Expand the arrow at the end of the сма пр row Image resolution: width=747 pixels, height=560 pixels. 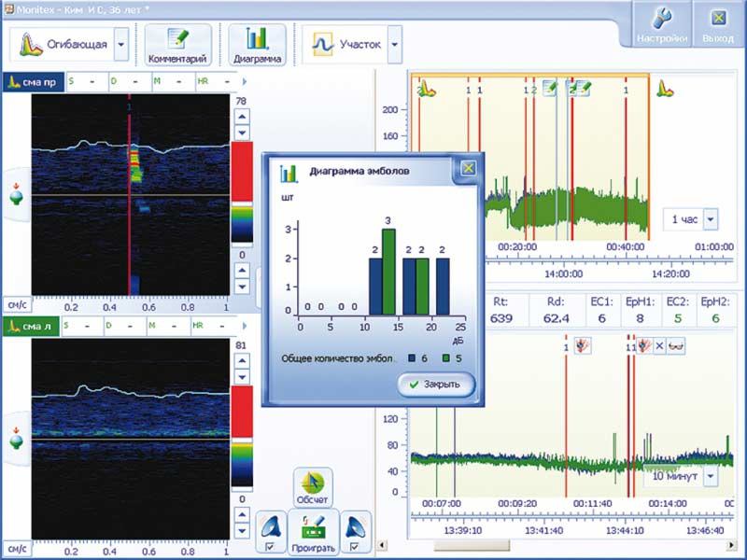click(x=245, y=81)
